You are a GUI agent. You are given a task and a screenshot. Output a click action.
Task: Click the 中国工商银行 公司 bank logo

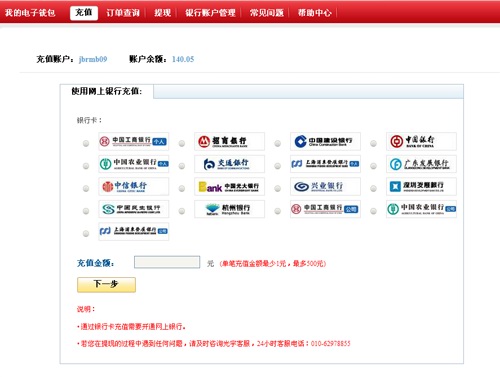325,209
